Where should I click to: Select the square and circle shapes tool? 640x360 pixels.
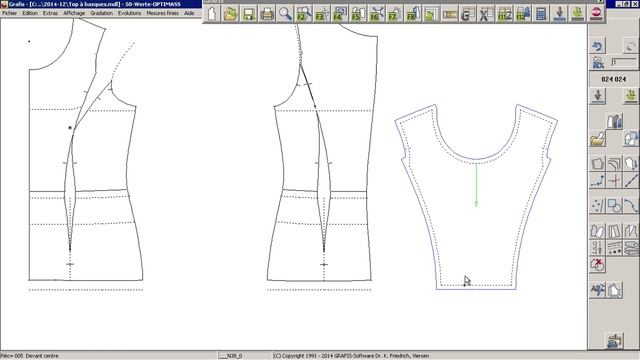click(x=614, y=206)
